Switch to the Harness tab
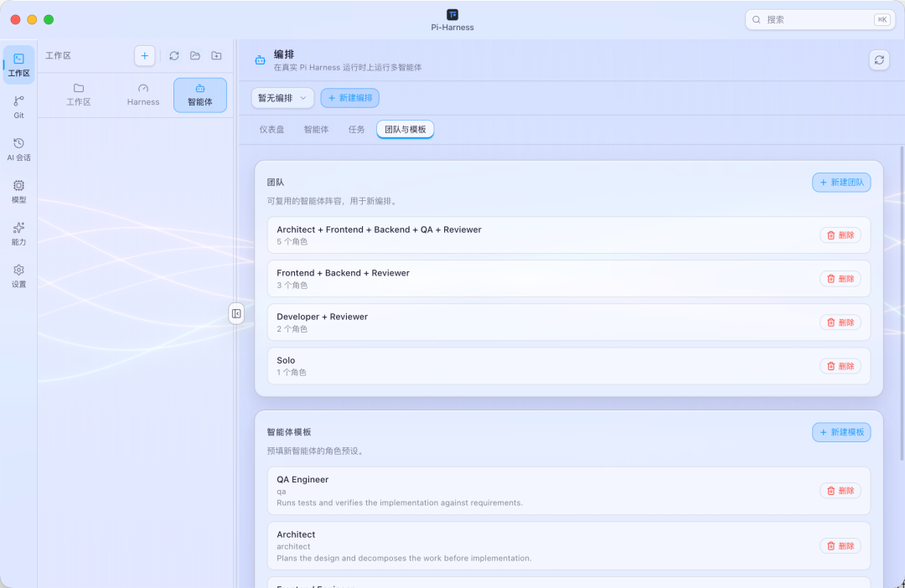This screenshot has width=905, height=588. coord(143,95)
